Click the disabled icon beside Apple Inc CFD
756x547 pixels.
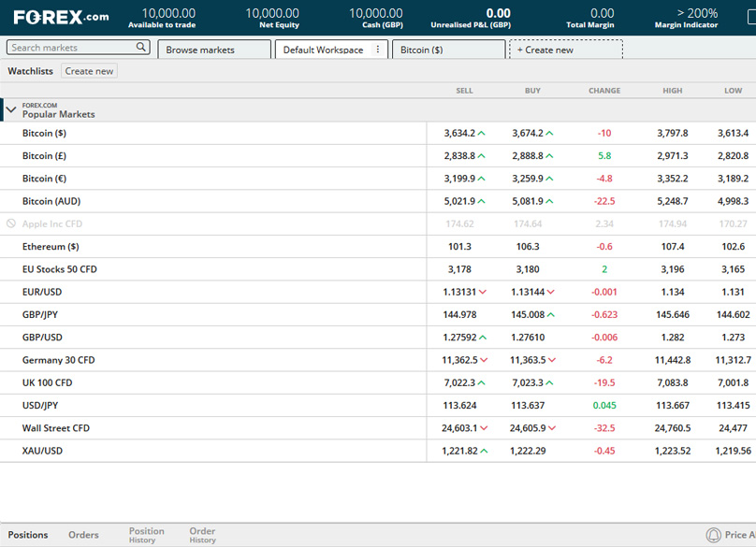point(10,223)
